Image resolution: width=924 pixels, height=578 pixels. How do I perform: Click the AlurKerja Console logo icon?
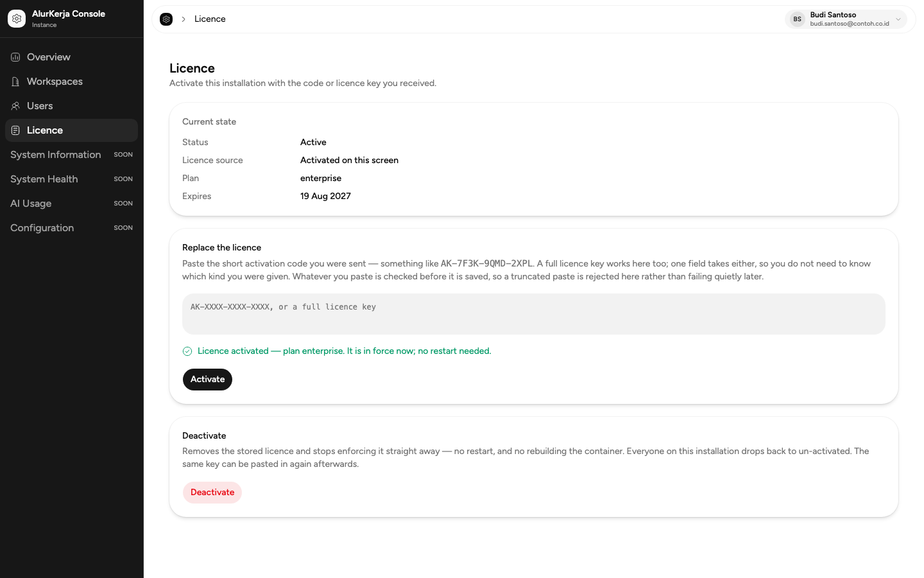pyautogui.click(x=17, y=19)
